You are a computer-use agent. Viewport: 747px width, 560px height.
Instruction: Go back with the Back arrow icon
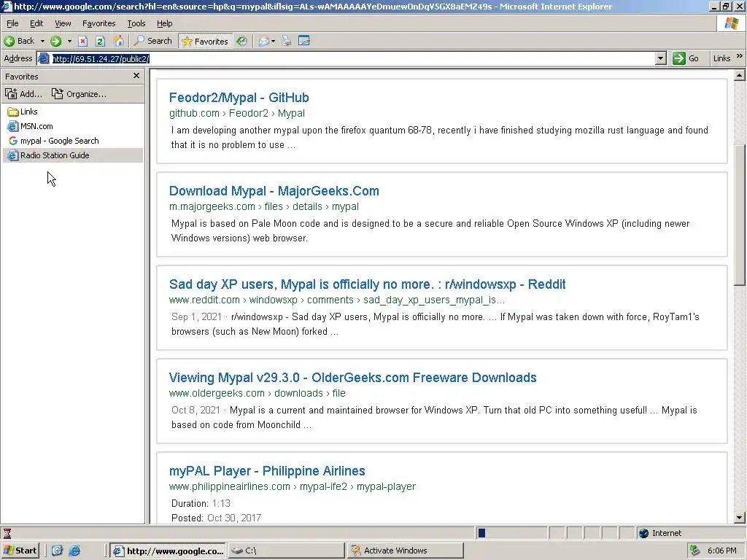point(9,41)
